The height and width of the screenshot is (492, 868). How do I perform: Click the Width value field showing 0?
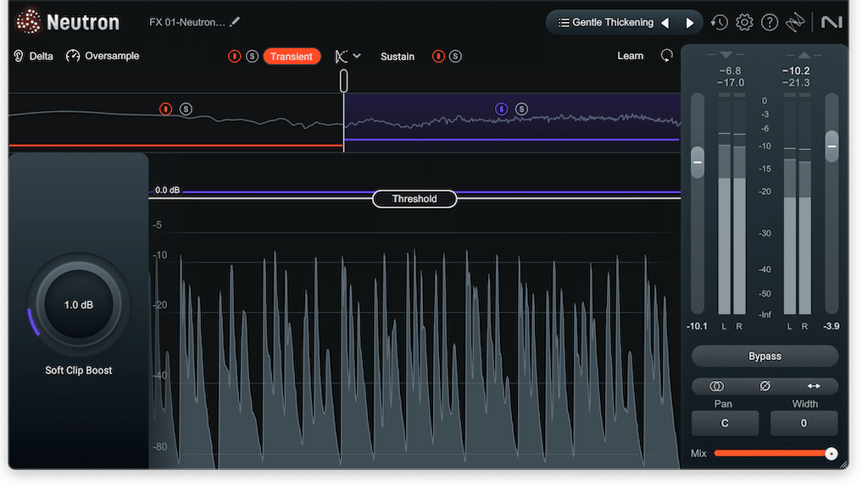click(x=804, y=423)
